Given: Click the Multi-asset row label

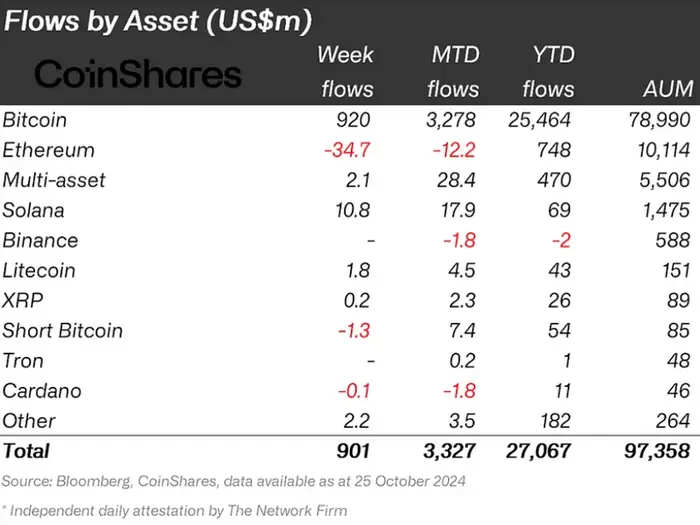Looking at the screenshot, I should tap(54, 180).
